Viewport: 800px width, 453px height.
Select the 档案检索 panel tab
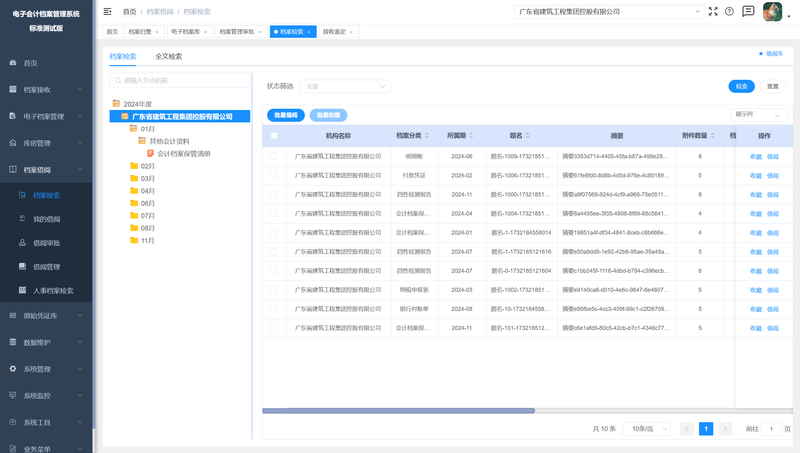click(x=123, y=56)
